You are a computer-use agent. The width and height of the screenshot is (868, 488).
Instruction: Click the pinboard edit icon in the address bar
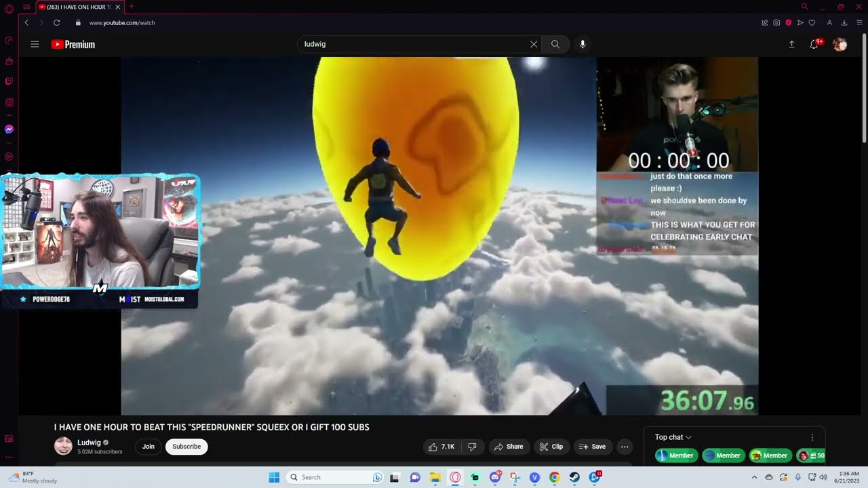pos(765,22)
